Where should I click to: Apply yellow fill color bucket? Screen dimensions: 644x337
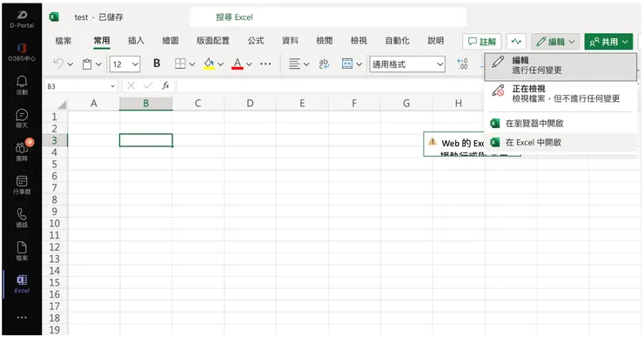click(x=209, y=64)
